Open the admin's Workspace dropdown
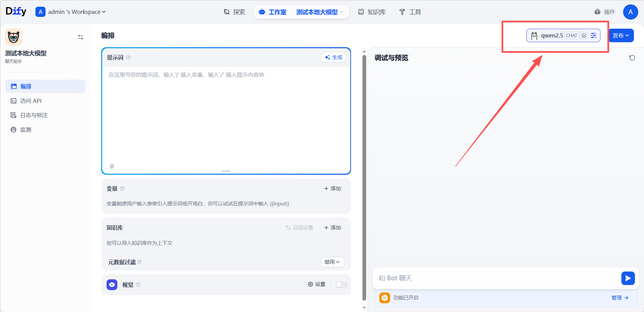This screenshot has height=312, width=644. point(77,12)
